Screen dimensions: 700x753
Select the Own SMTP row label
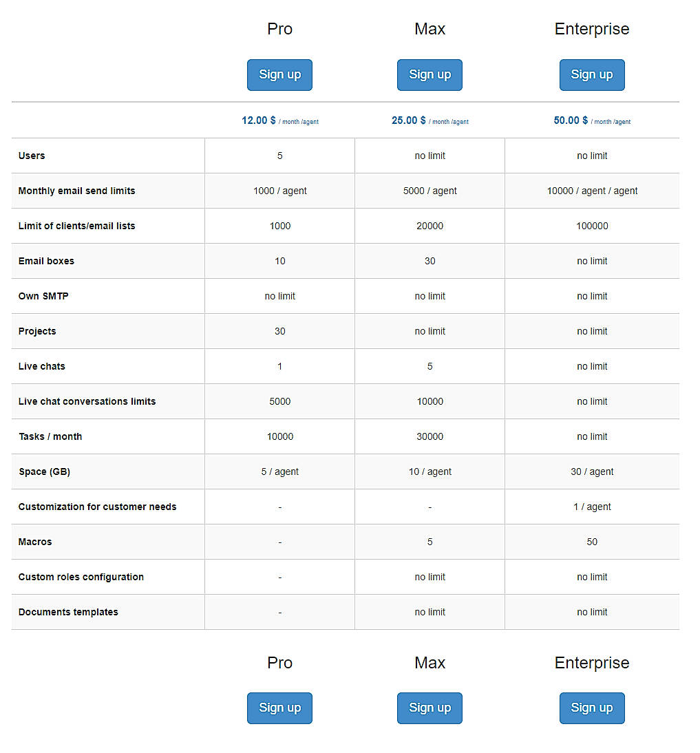coord(43,296)
